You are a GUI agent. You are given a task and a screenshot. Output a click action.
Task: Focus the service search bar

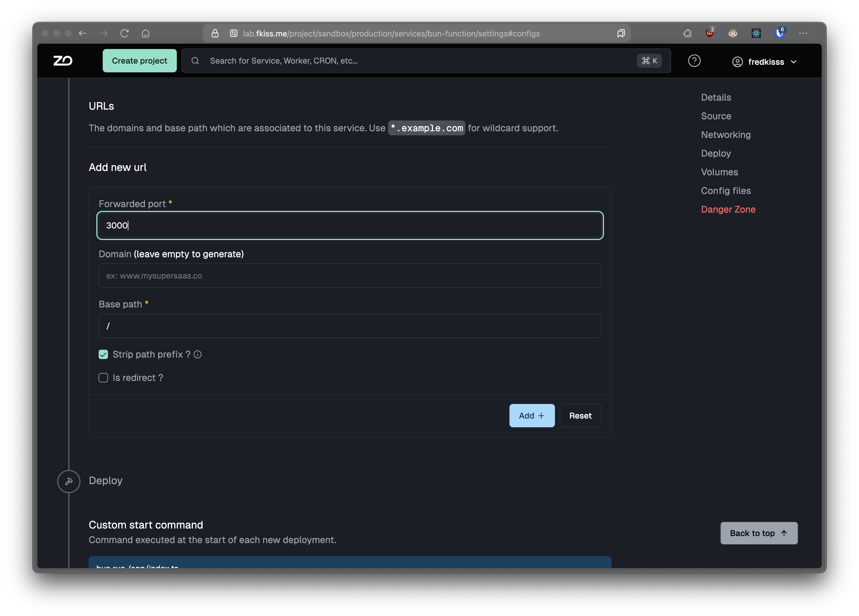coord(426,61)
